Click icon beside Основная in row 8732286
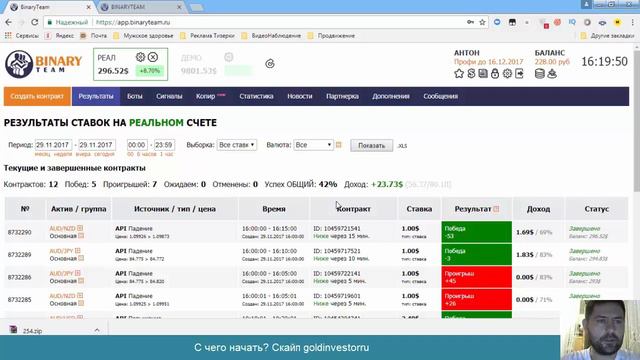The height and width of the screenshot is (360, 640). point(81,280)
